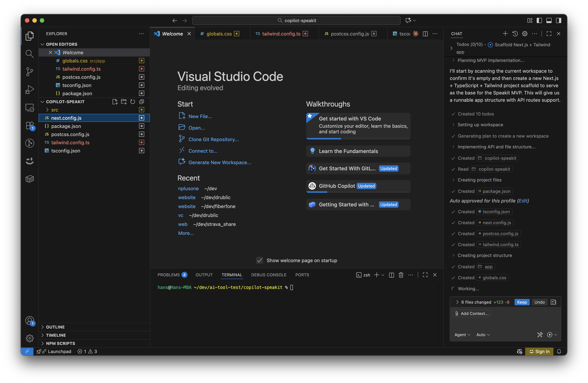The image size is (588, 383).
Task: Toggle the bottom panel layout button
Action: tap(549, 20)
